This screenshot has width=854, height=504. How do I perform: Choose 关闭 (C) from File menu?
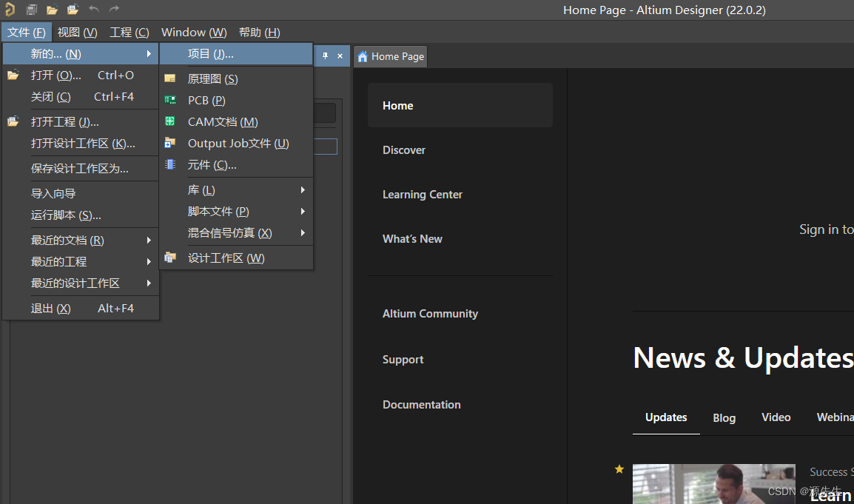point(81,97)
